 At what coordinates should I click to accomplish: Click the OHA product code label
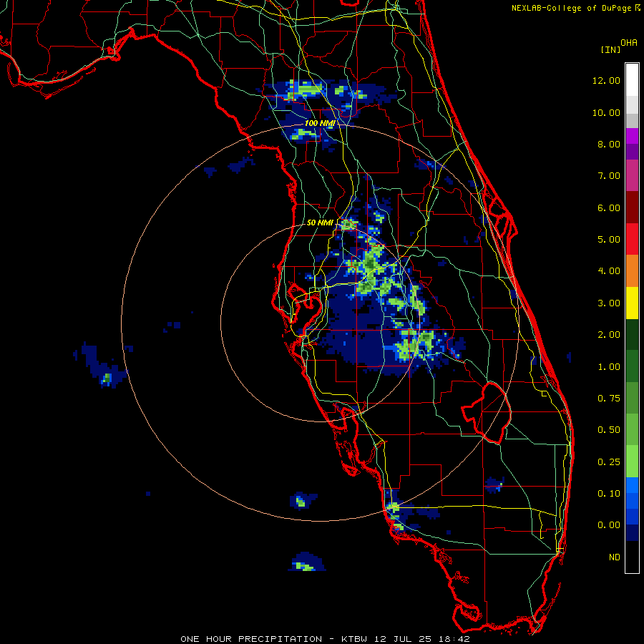pos(629,42)
